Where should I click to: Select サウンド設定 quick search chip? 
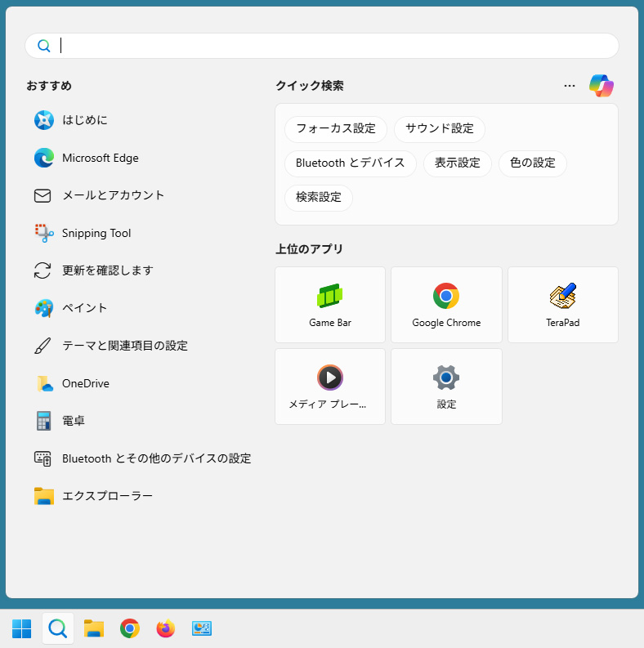coord(440,129)
